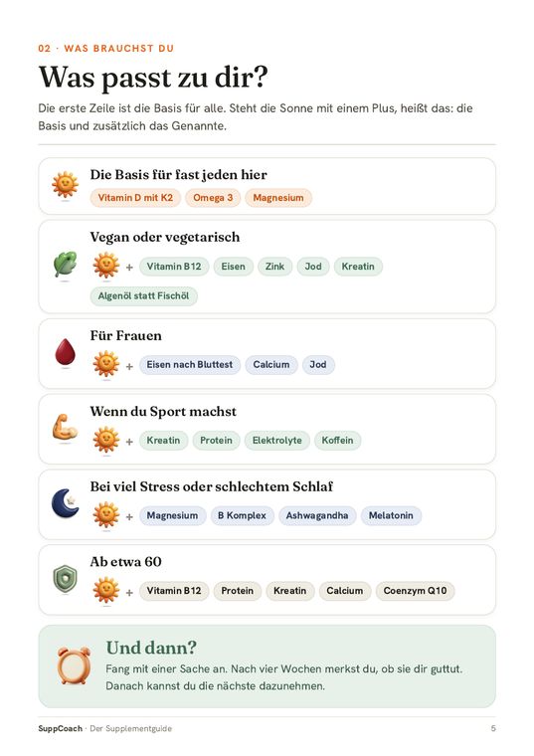Select the Omega 3 tag
The image size is (534, 756).
[213, 198]
